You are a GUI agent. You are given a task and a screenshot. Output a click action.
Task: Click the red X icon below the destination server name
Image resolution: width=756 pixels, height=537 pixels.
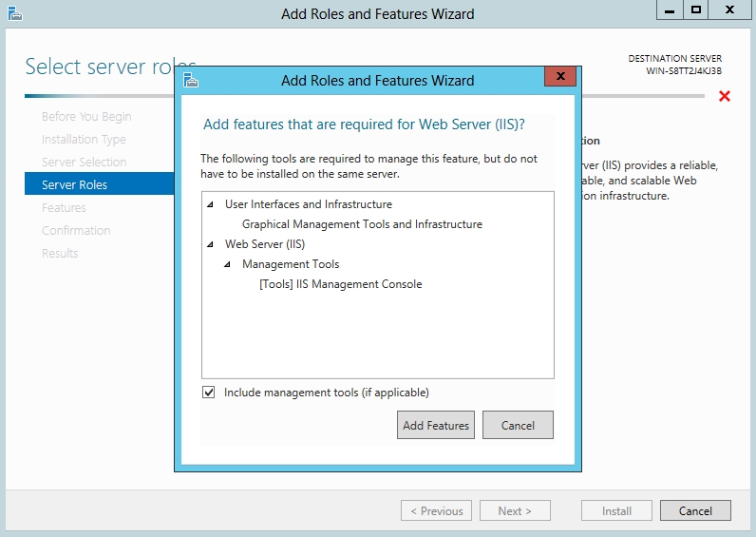pos(725,96)
